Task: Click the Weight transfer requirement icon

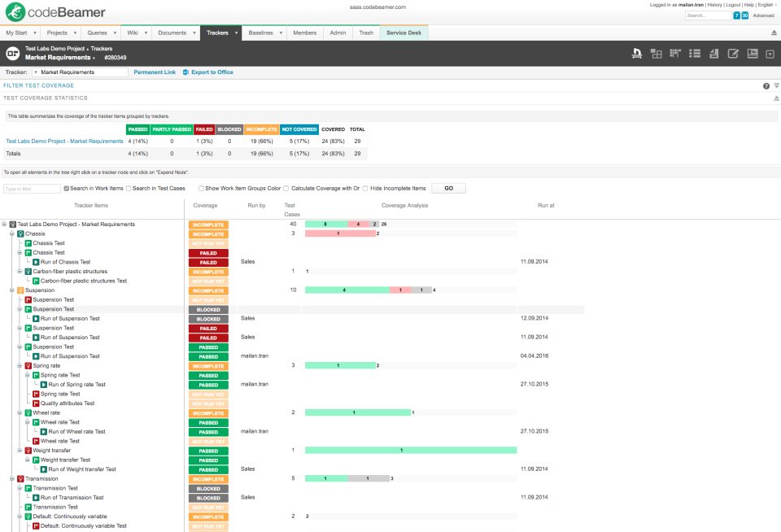Action: click(x=28, y=451)
